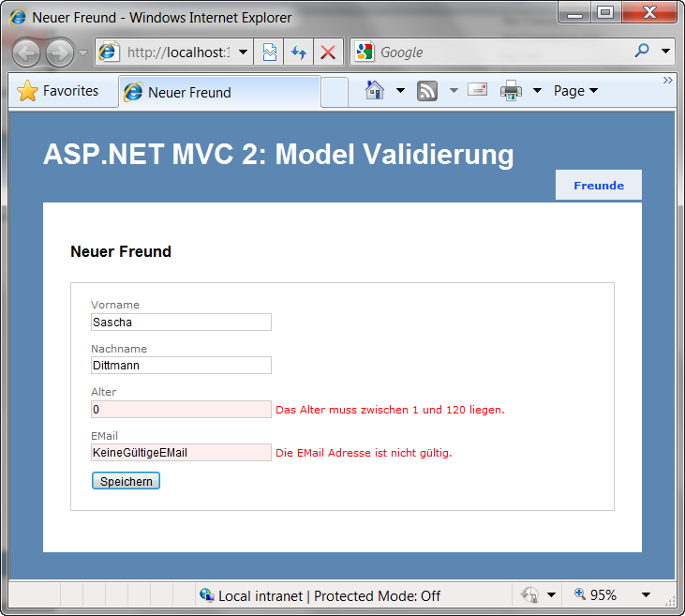Image resolution: width=685 pixels, height=616 pixels.
Task: Click the Nachname field containing Dittmann
Action: click(x=181, y=366)
